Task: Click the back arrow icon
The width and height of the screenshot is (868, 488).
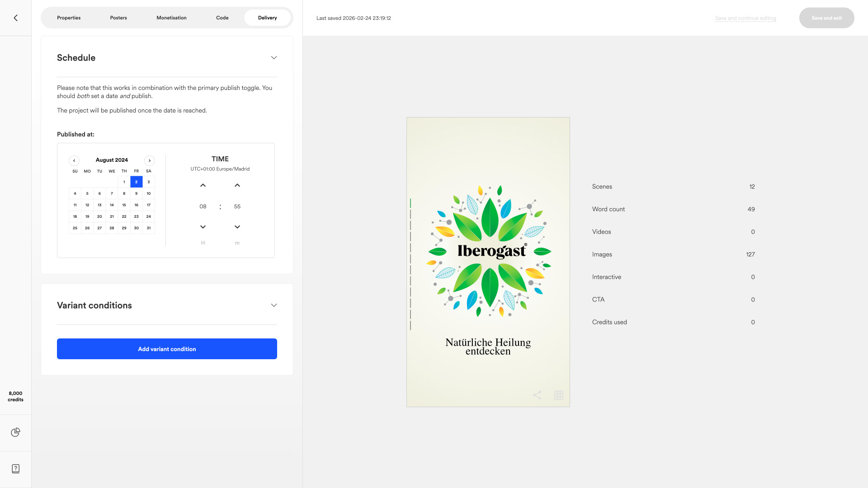Action: click(x=16, y=18)
